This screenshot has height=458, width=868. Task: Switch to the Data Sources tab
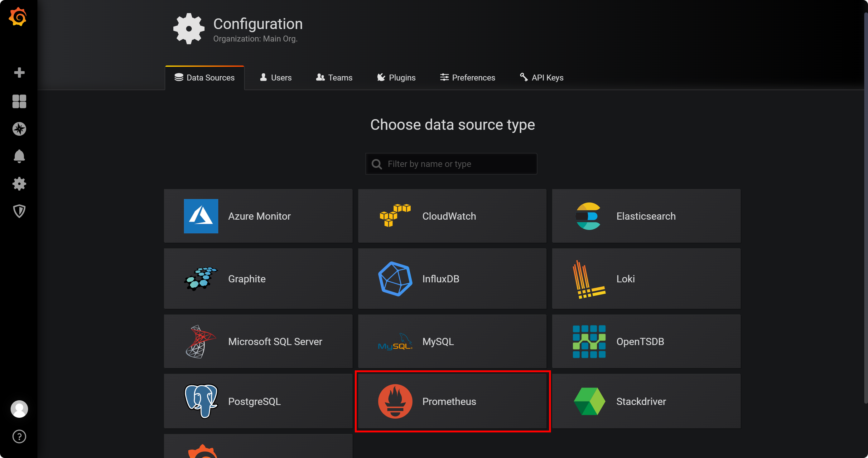(205, 78)
